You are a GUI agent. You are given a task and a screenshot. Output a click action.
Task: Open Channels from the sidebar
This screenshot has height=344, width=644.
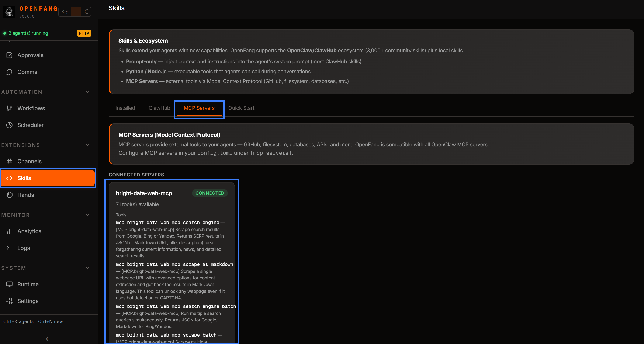pyautogui.click(x=29, y=161)
